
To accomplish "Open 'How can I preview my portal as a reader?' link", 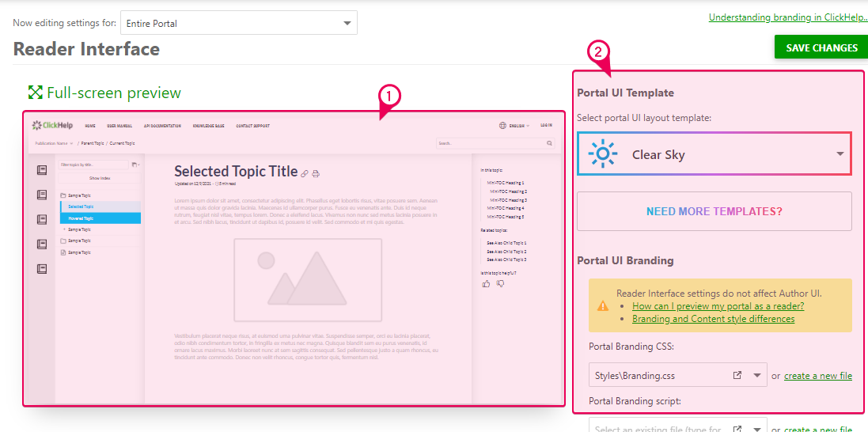I will [x=718, y=305].
